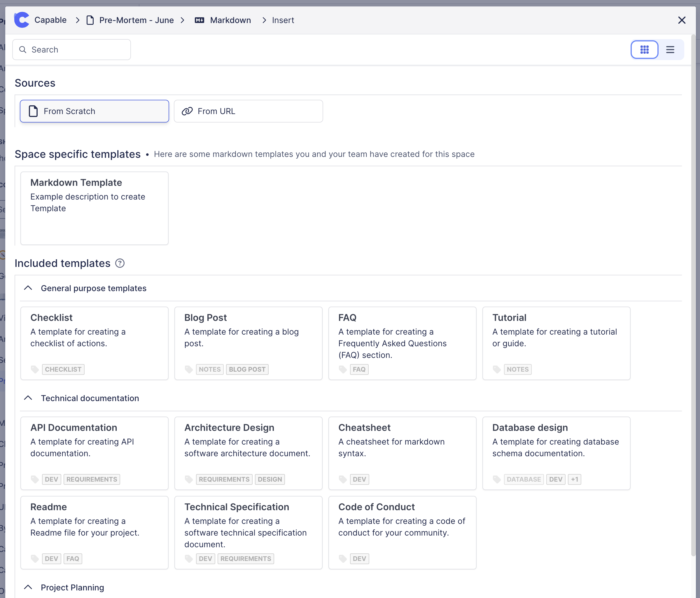Collapse the Project Planning section
Screen dimensions: 700x598
(x=28, y=587)
